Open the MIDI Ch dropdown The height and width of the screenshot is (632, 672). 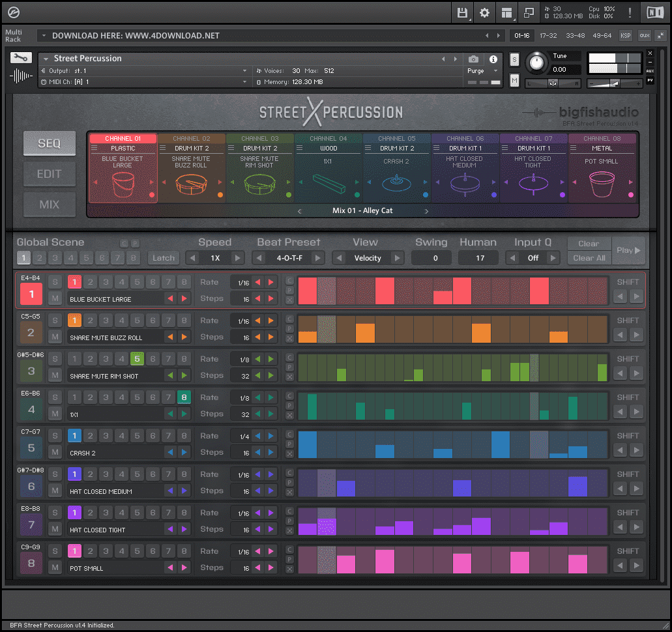tap(244, 82)
